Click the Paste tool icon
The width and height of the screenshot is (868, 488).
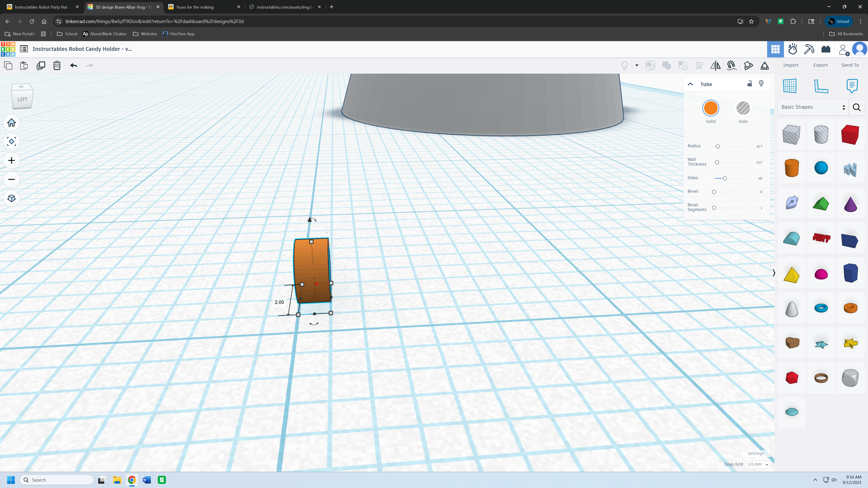click(24, 65)
